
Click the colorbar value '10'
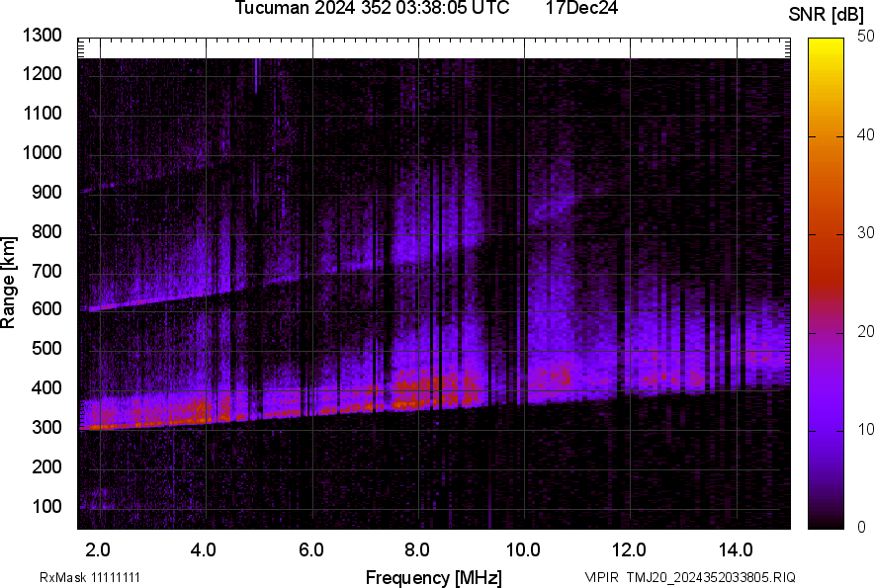[865, 429]
